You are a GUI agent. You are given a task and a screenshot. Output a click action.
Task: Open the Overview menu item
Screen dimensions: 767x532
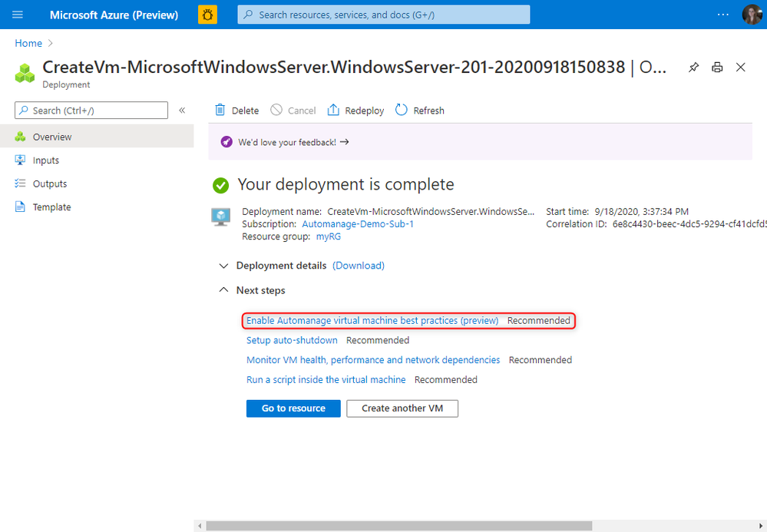click(97, 137)
